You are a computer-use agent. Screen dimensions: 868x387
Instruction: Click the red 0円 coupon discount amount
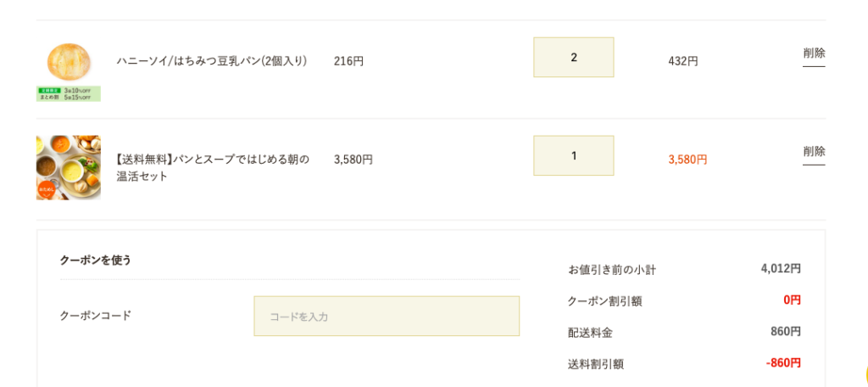(x=793, y=300)
